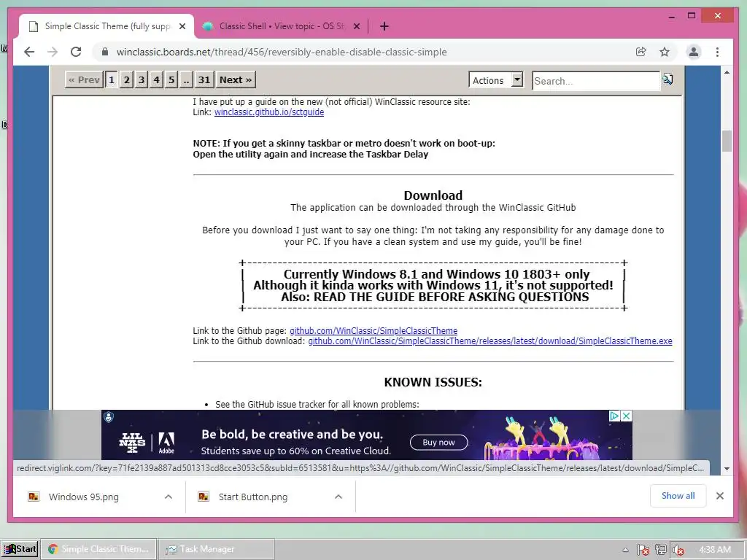The width and height of the screenshot is (747, 560).
Task: Select the Simple Classic Theme tab
Action: (x=106, y=27)
